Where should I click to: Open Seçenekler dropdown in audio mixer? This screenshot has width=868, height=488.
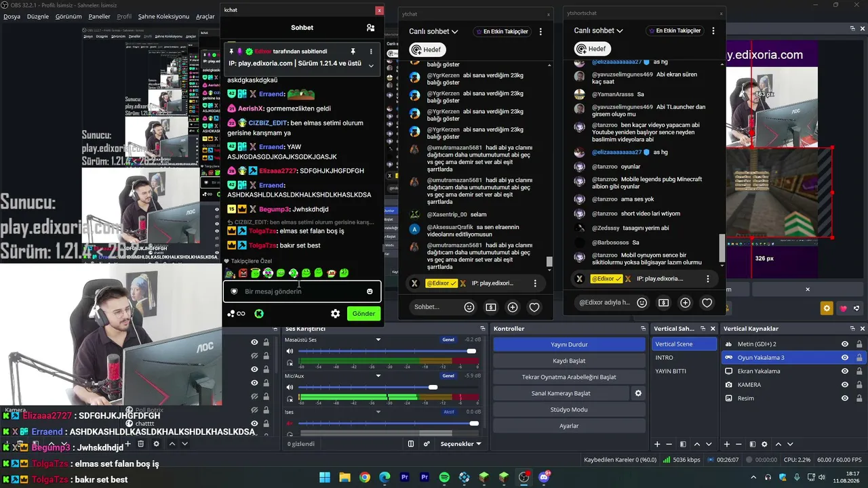tap(461, 444)
